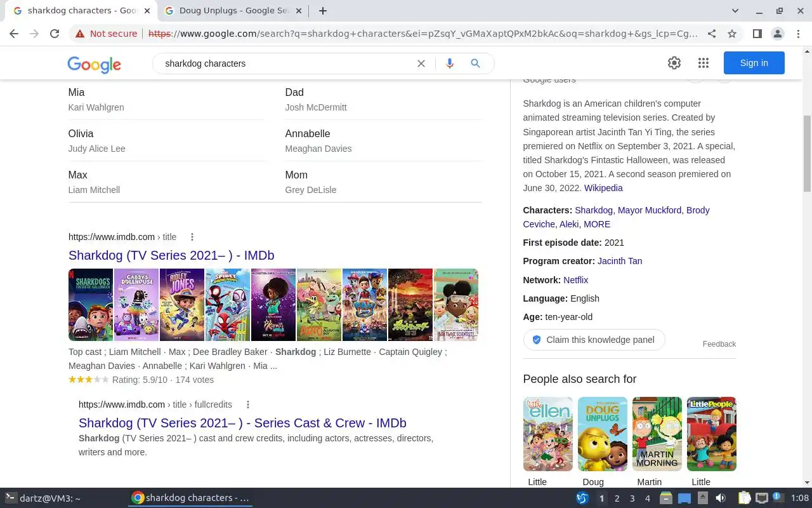Open the blue bird start menu icon
This screenshot has width=812, height=508.
tap(582, 498)
